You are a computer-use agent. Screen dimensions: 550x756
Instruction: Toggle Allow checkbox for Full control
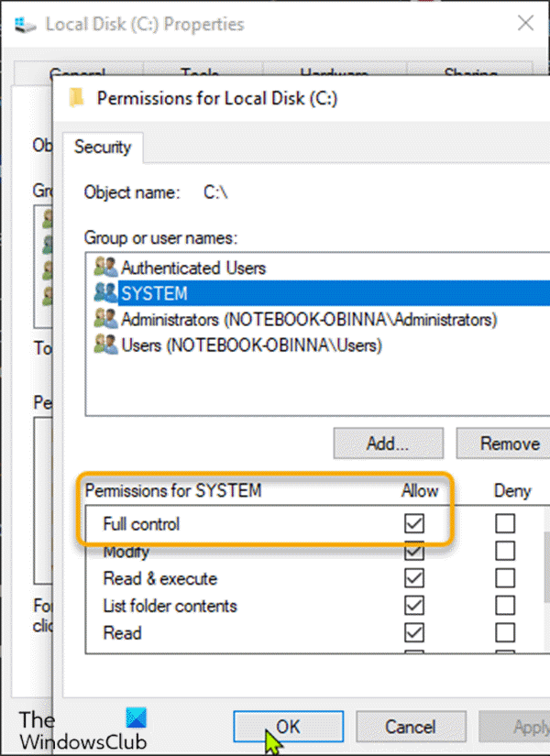pos(414,524)
